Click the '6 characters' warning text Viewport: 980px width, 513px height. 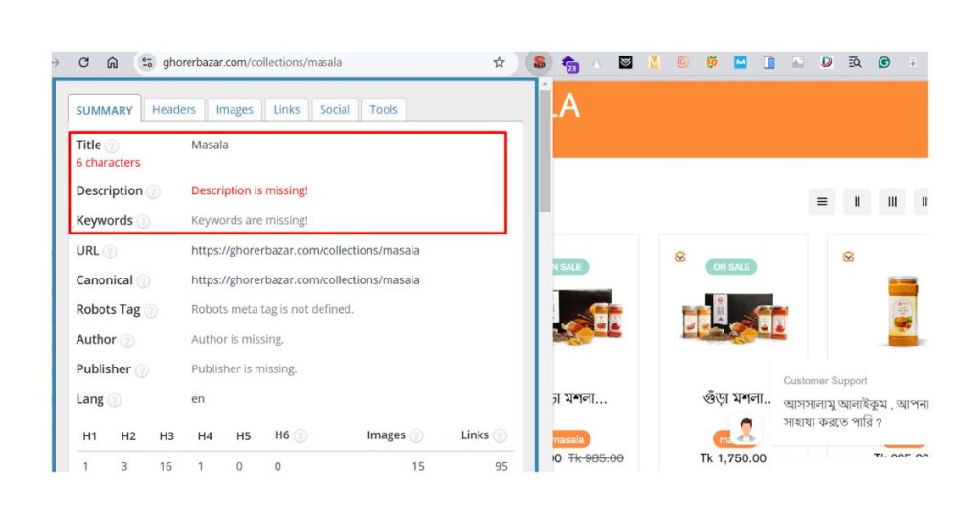(108, 163)
